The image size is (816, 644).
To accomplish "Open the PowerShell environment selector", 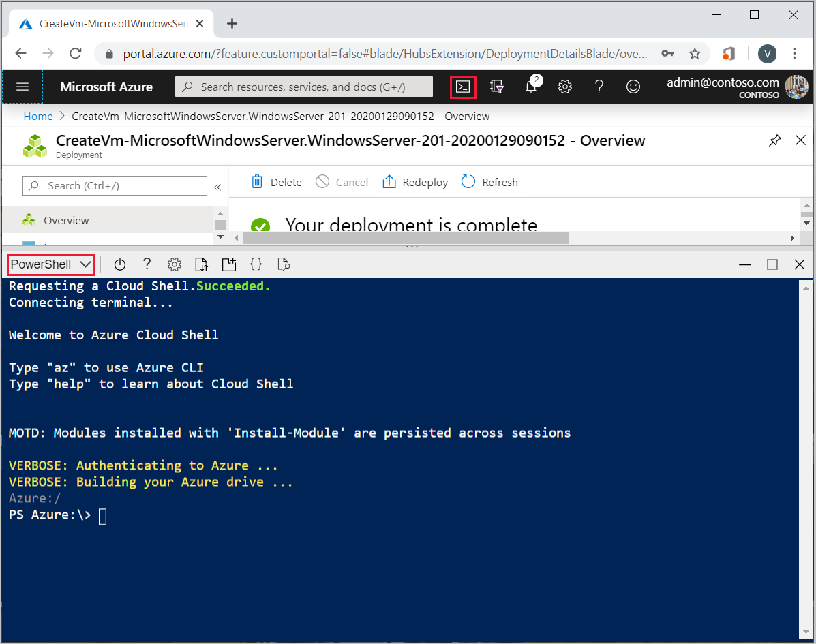I will pos(50,264).
